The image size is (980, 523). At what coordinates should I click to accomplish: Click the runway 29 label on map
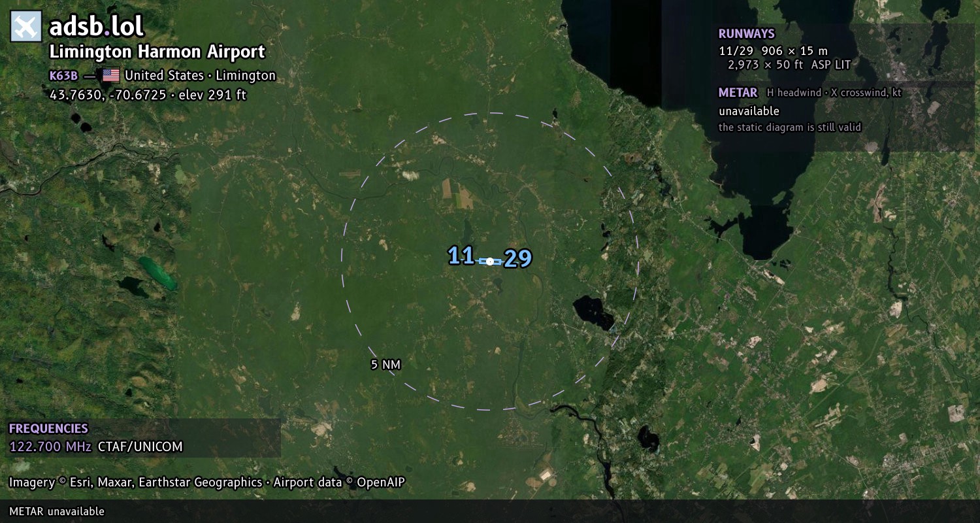(x=518, y=259)
